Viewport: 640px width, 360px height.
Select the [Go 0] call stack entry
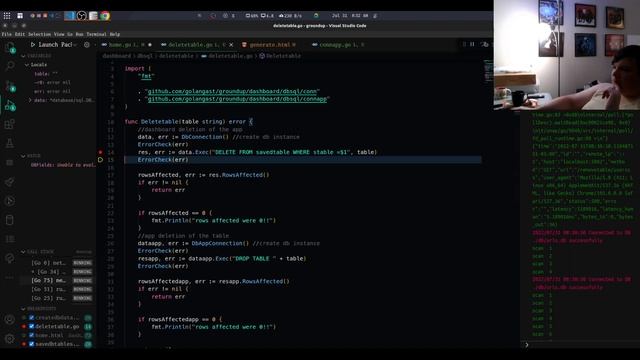(x=57, y=263)
